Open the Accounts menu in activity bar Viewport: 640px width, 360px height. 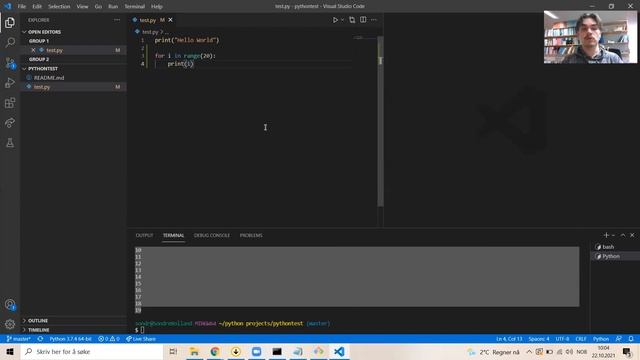tap(10, 304)
